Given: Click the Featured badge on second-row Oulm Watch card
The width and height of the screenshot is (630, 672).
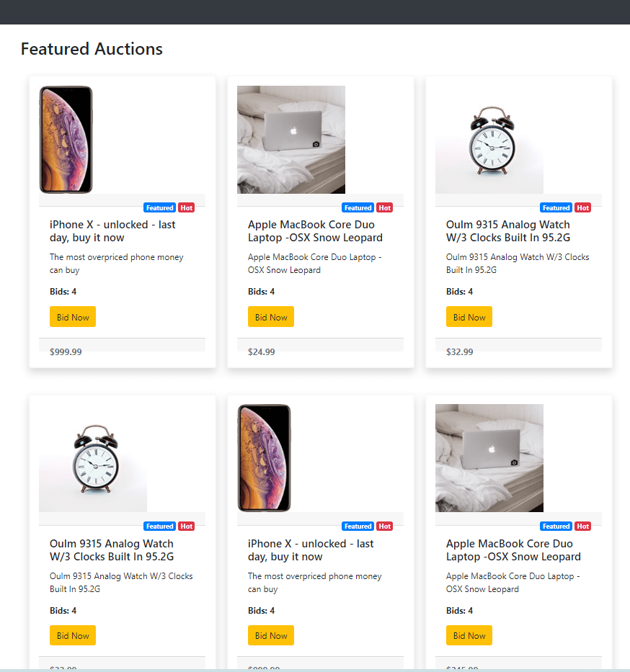Looking at the screenshot, I should [159, 527].
